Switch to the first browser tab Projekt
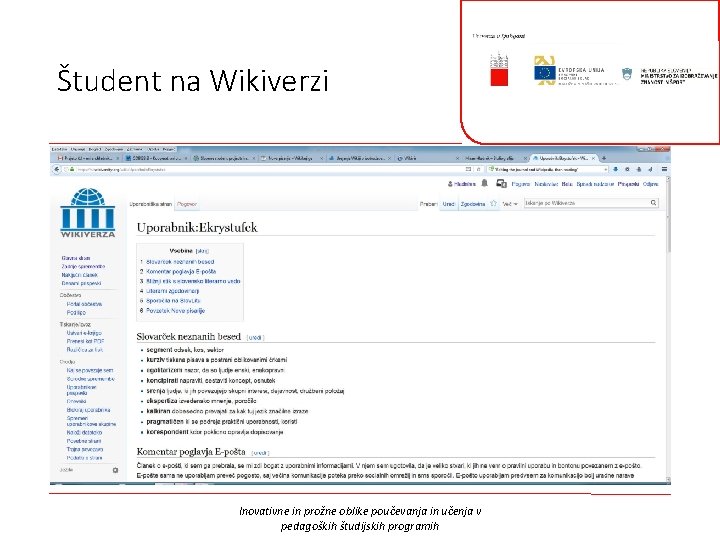This screenshot has width=720, height=540. [88, 158]
